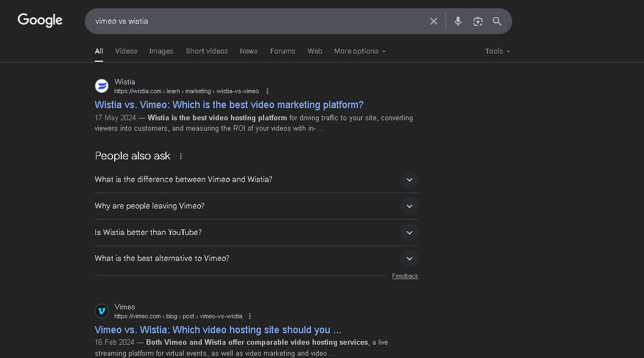The image size is (644, 358).
Task: Start voice search with microphone icon
Action: (x=458, y=22)
